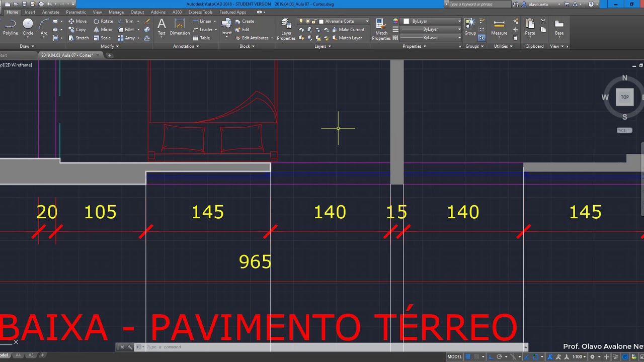Toggle ortho mode in status bar
644x362 pixels.
491,356
